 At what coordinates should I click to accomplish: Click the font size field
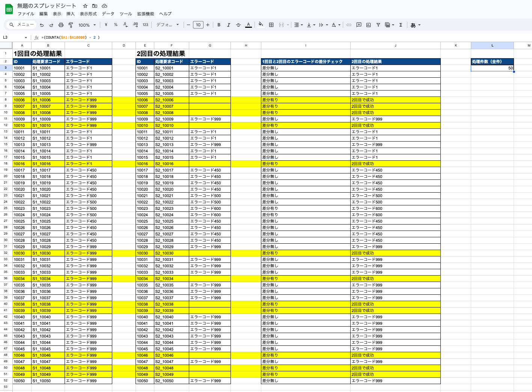(x=198, y=25)
